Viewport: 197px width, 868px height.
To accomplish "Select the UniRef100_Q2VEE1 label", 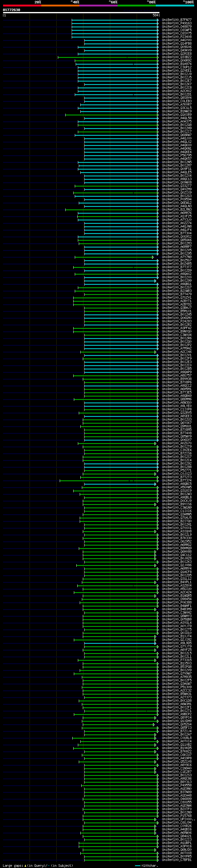I will click(176, 71).
